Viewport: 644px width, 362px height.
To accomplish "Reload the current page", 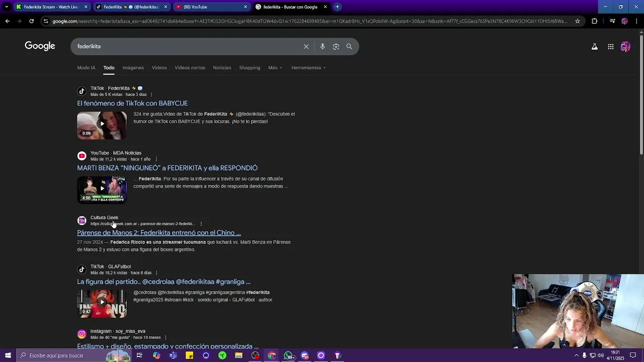I will 31,21.
